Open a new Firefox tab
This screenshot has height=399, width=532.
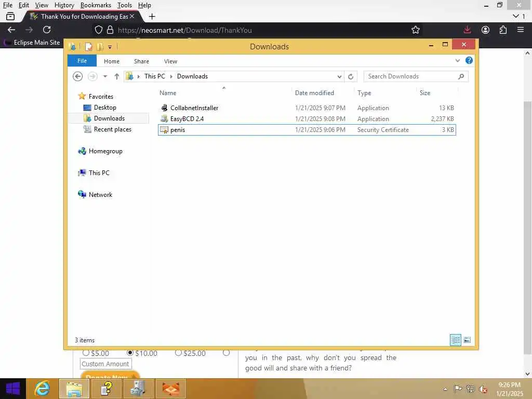[x=152, y=16]
